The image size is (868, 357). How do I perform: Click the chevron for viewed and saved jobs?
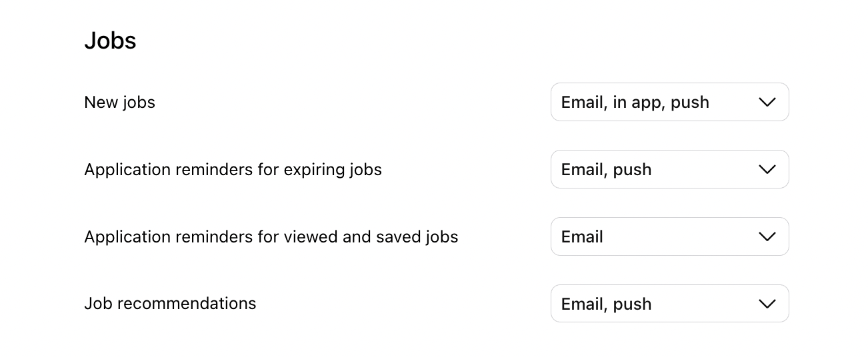767,236
